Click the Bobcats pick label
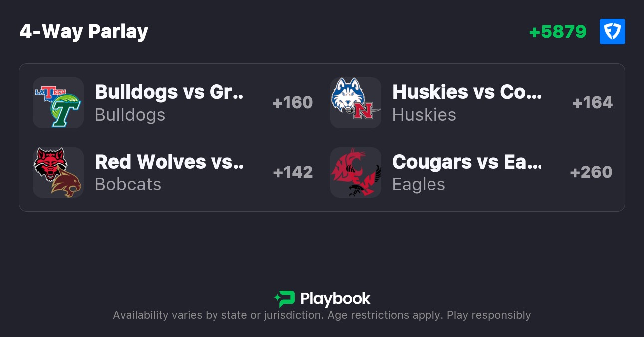Screen dimensions: 644x337 128,184
